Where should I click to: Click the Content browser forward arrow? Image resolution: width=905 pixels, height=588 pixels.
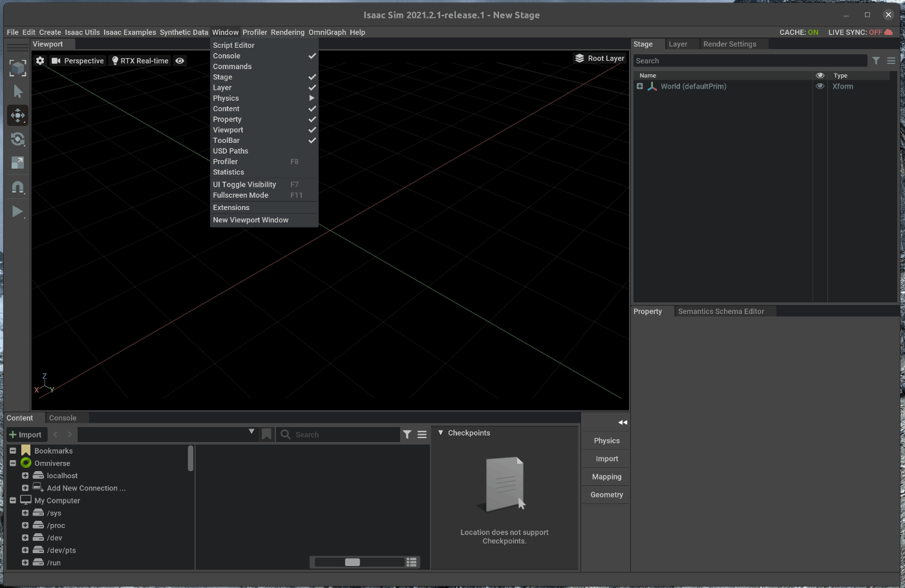tap(70, 435)
